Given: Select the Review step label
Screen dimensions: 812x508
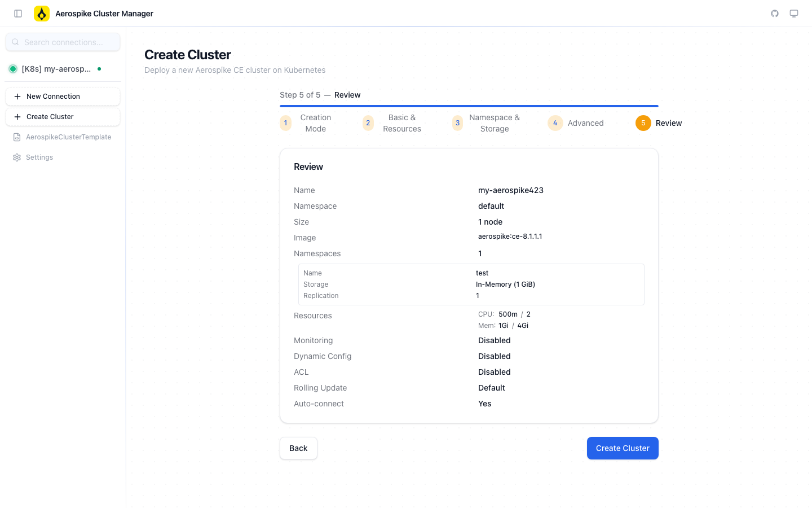Looking at the screenshot, I should (669, 123).
